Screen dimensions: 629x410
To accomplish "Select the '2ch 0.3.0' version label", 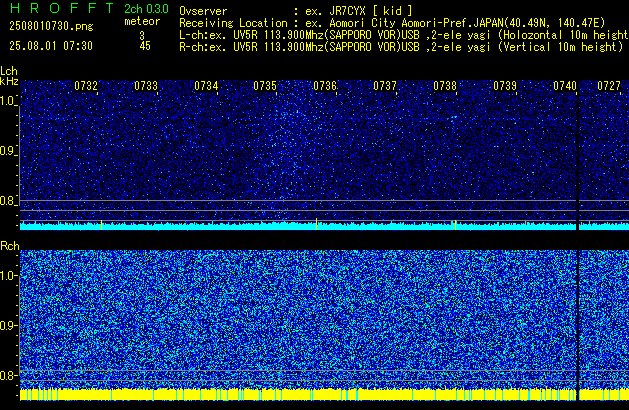I will [146, 8].
